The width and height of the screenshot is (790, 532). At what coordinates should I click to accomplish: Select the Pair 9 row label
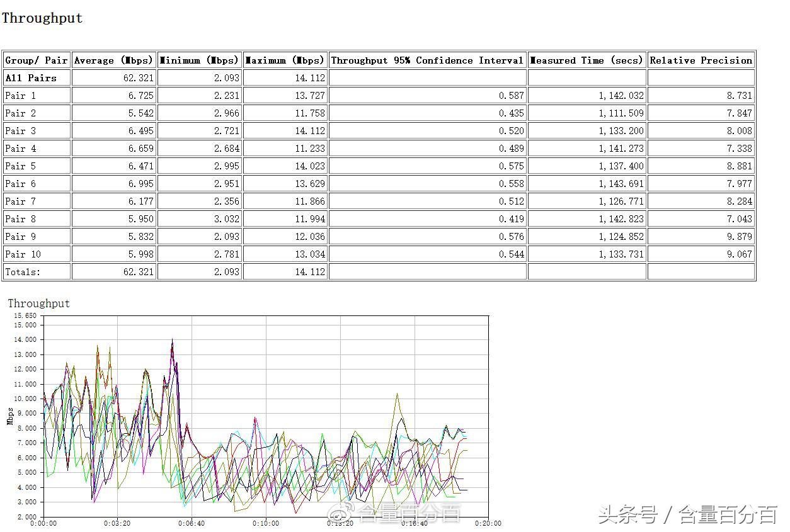coord(21,237)
